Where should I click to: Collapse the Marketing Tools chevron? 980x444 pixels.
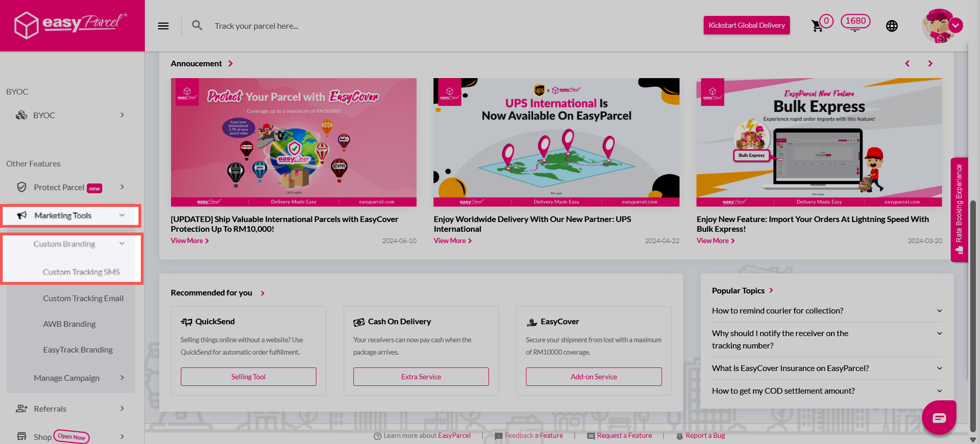(x=122, y=215)
